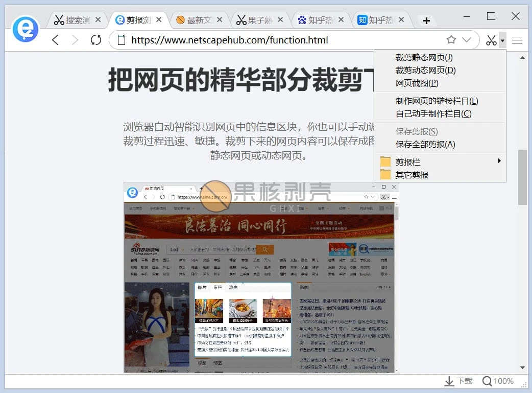Viewport: 532px width, 393px height.
Task: Choose 保存全部剪报(A)
Action: point(440,144)
